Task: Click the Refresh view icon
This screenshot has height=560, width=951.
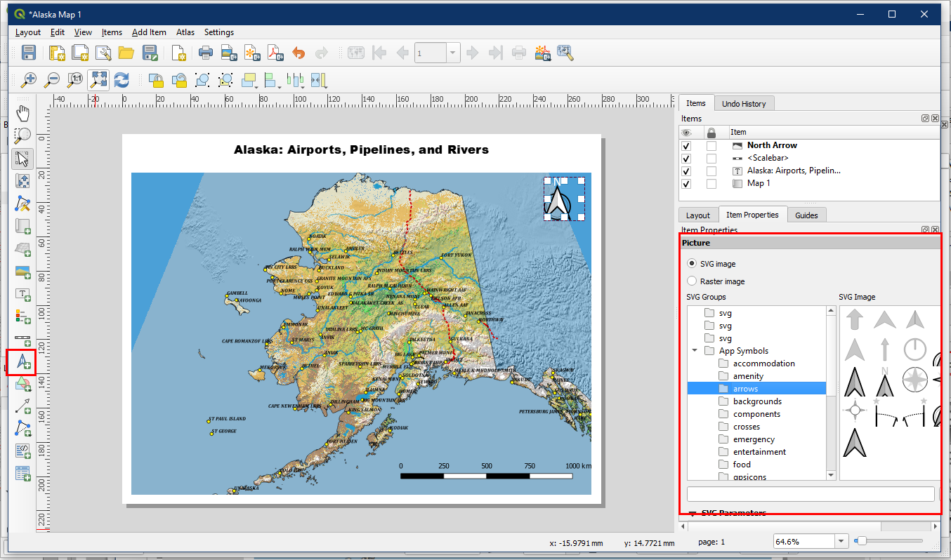Action: pos(122,80)
